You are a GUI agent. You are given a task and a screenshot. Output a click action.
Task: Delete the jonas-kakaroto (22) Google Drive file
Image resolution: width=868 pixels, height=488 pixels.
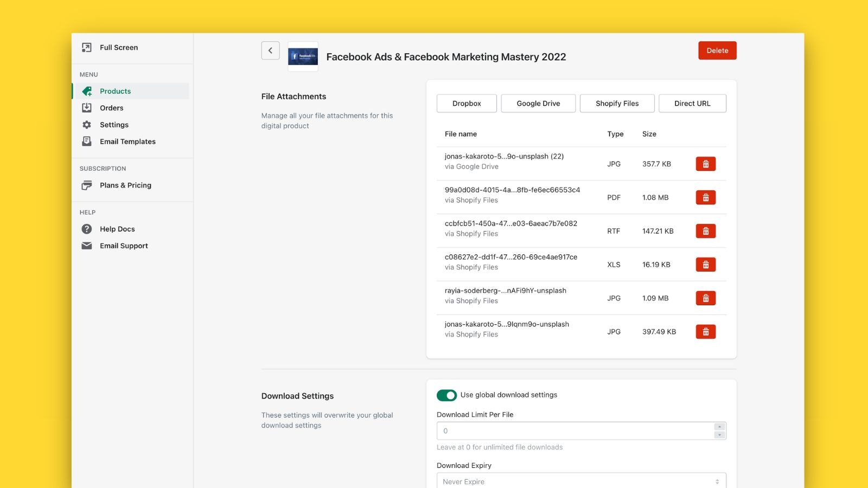click(705, 164)
